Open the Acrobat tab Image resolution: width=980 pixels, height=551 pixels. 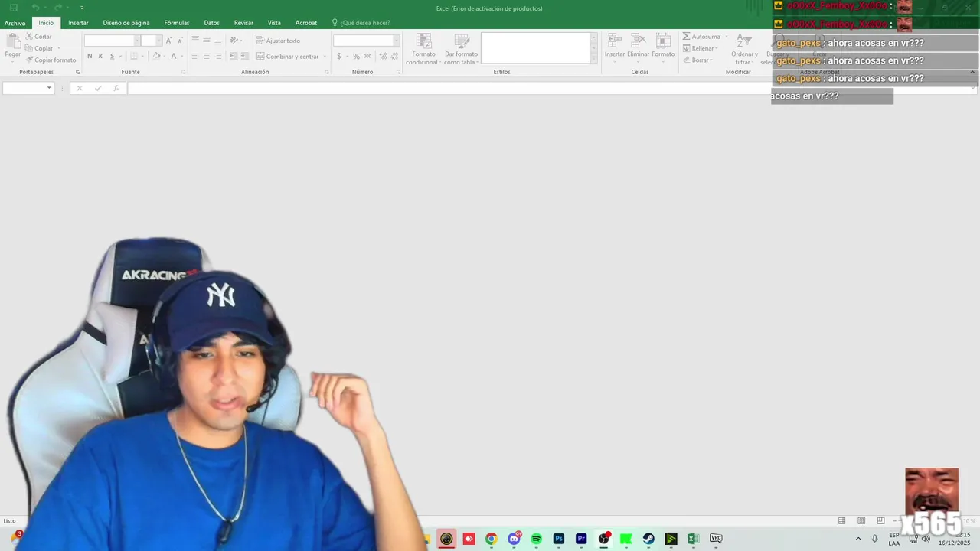(306, 23)
